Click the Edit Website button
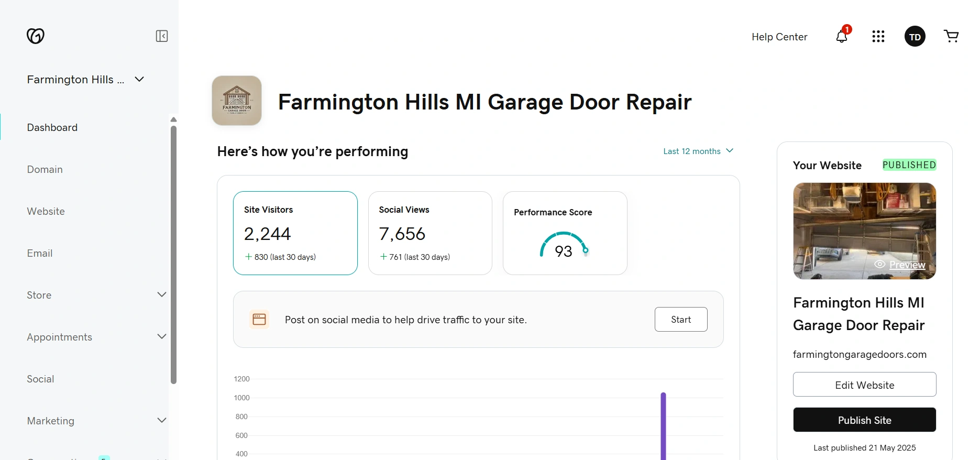The image size is (980, 460). point(864,385)
